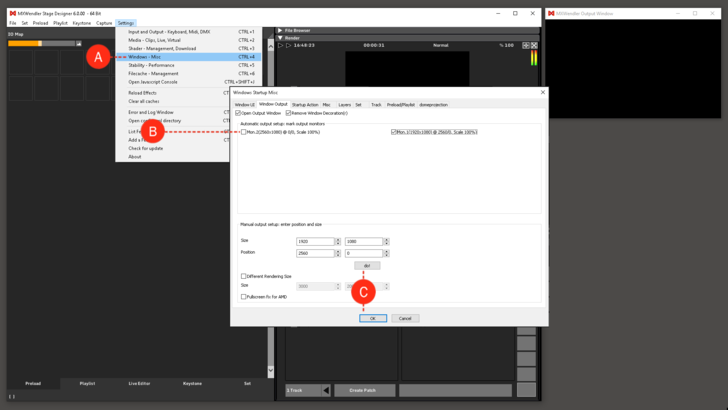
Task: Choose Open Javascript Console
Action: click(188, 82)
